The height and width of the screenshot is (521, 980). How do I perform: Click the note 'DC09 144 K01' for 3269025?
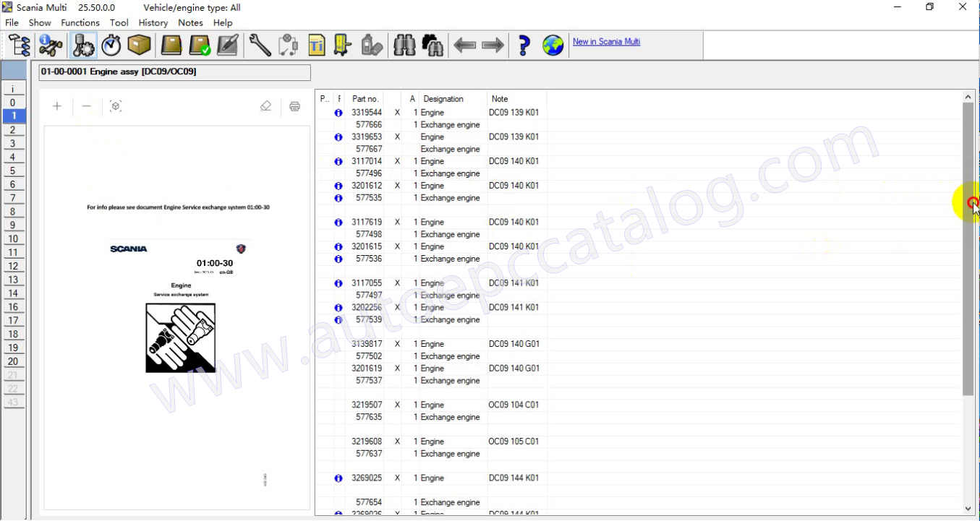tap(514, 478)
